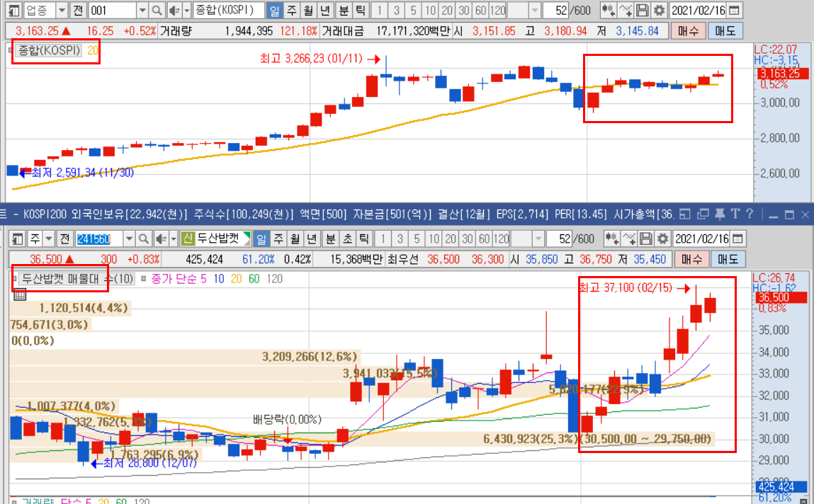The width and height of the screenshot is (814, 504).
Task: Open the grid table icon under 두산밥캣 매물대 label
Action: (x=20, y=295)
